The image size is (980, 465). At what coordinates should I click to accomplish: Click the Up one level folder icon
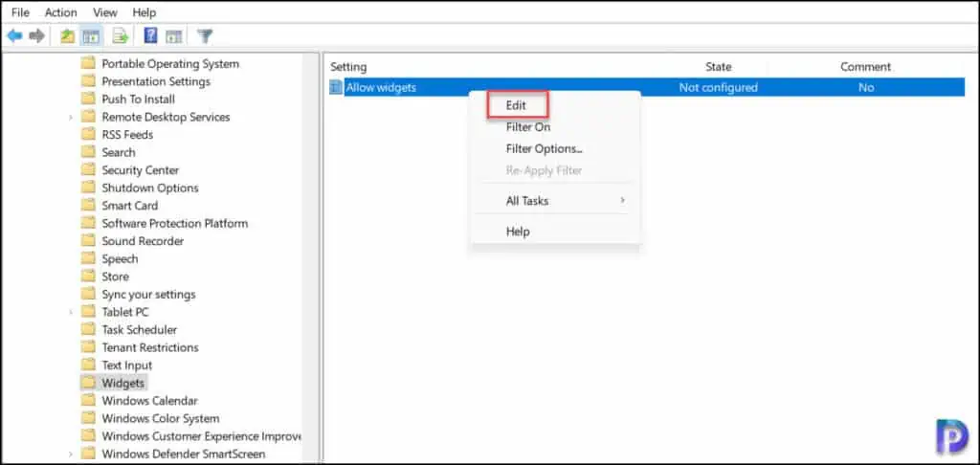point(68,36)
